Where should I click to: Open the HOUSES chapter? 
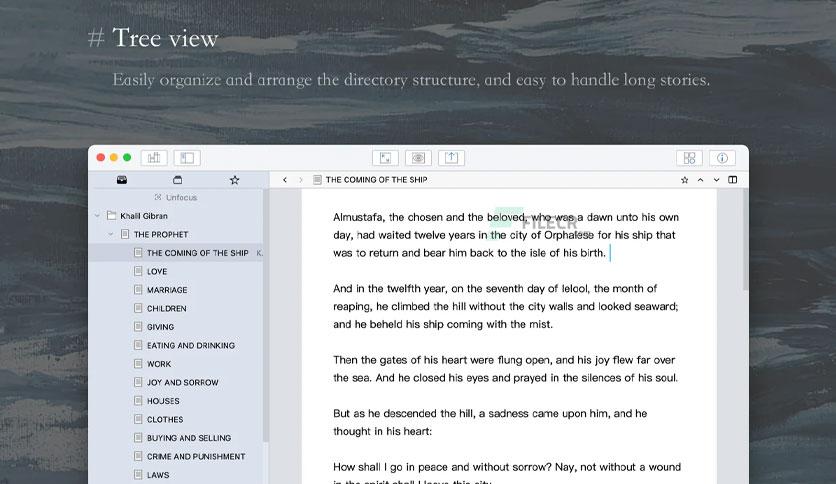[176, 401]
